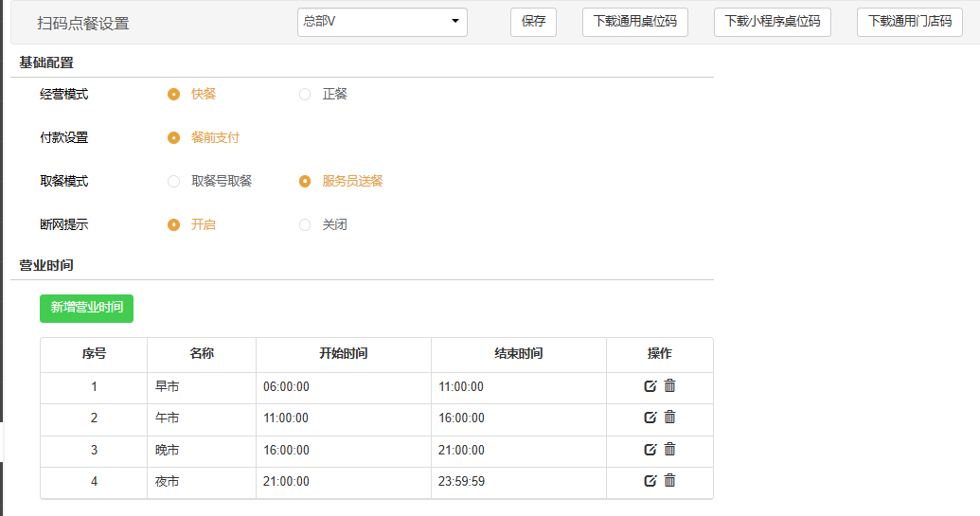Edit the 夜市 time entry
The height and width of the screenshot is (516, 980).
tap(650, 481)
